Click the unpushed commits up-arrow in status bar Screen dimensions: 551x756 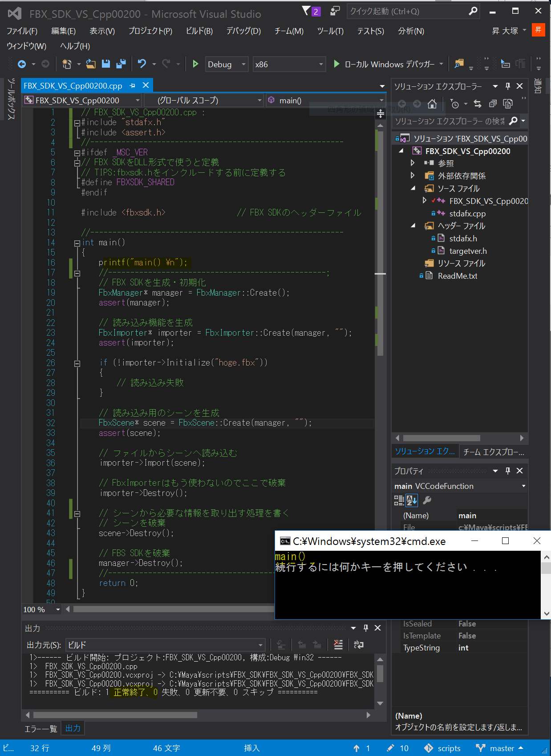pyautogui.click(x=362, y=748)
